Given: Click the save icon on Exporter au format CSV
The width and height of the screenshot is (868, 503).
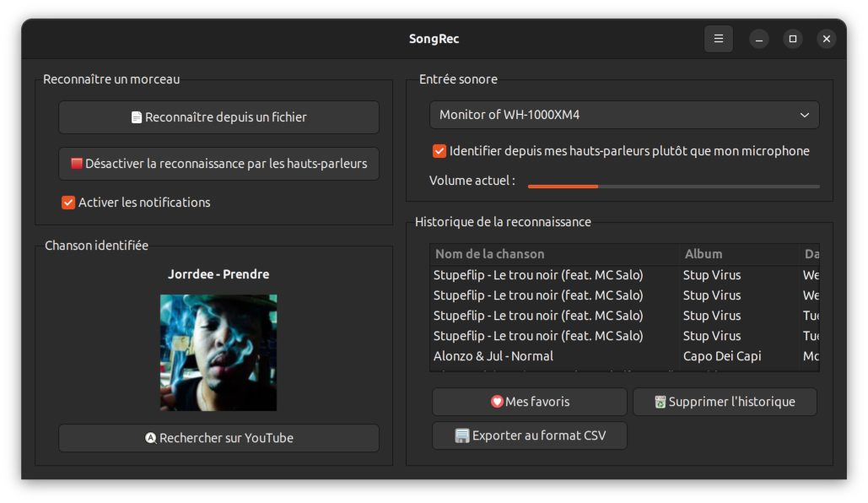Looking at the screenshot, I should click(462, 436).
